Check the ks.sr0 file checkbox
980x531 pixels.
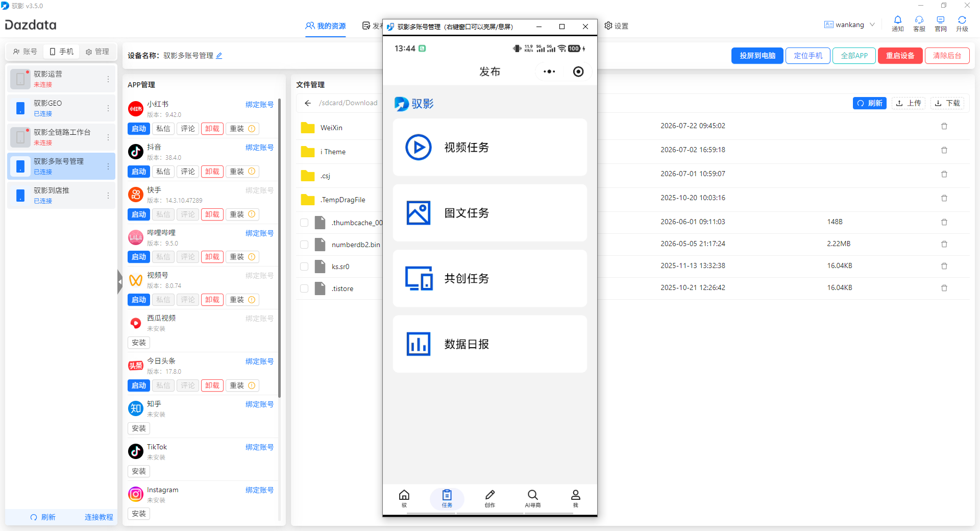point(304,267)
